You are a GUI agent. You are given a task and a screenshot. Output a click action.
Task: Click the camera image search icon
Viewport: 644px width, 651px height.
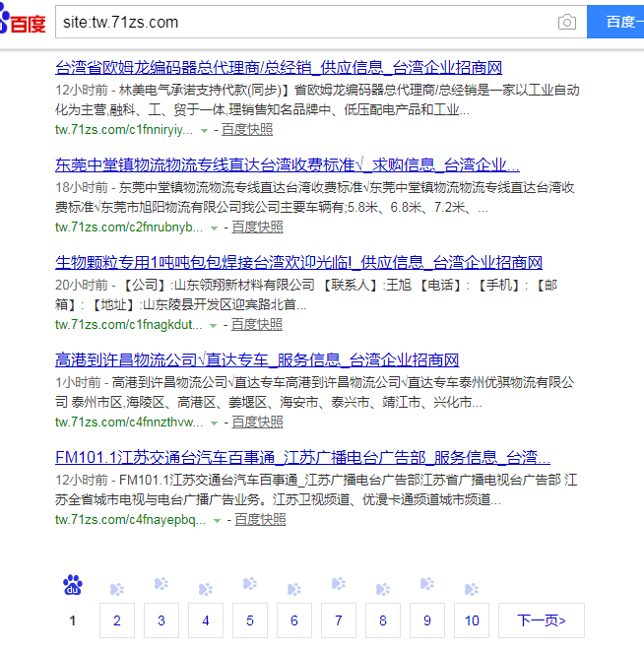(x=566, y=22)
